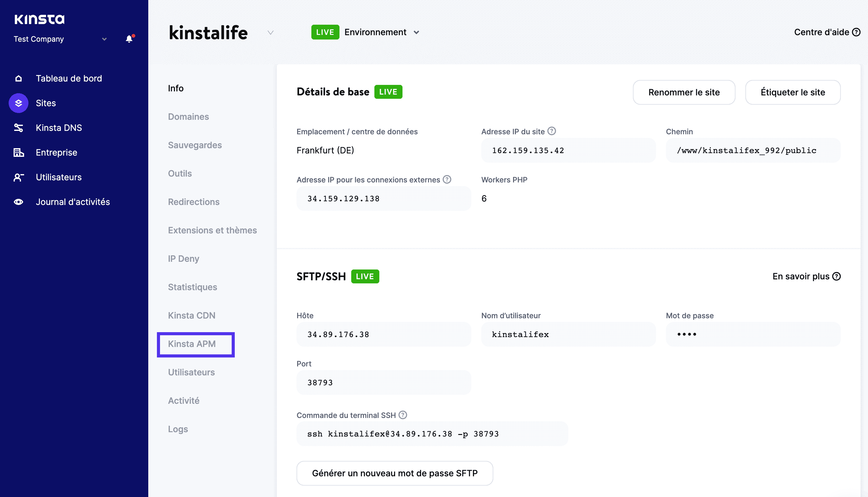Click the Renommer le site button
The width and height of the screenshot is (868, 497).
click(684, 92)
